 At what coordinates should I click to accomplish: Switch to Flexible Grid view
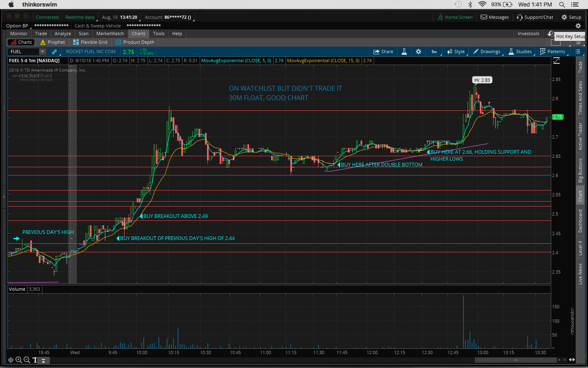[x=90, y=42]
